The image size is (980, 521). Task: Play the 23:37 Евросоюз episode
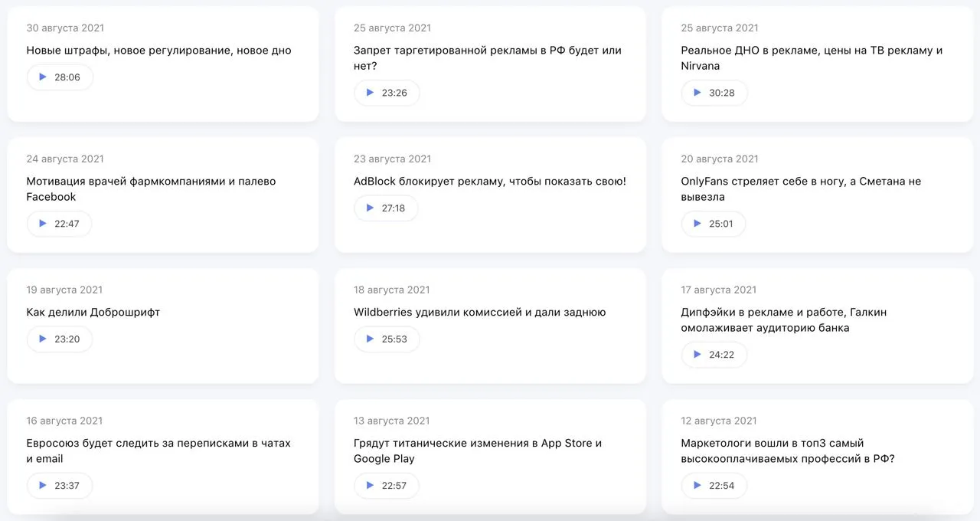tap(60, 486)
